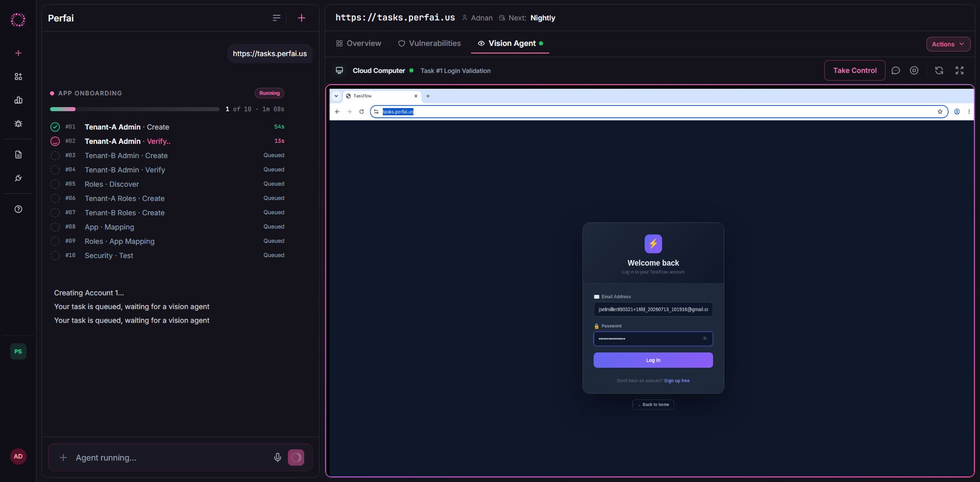The image size is (980, 482).
Task: Click the AD user avatar
Action: click(x=18, y=456)
